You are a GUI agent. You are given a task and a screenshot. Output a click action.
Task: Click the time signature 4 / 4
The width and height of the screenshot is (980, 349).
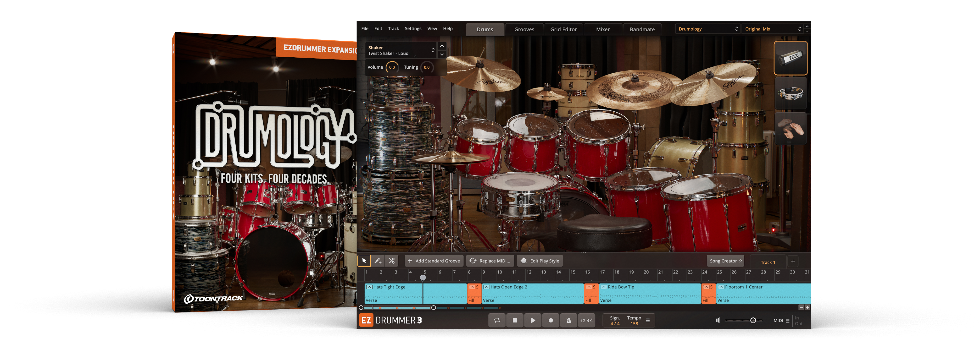615,323
